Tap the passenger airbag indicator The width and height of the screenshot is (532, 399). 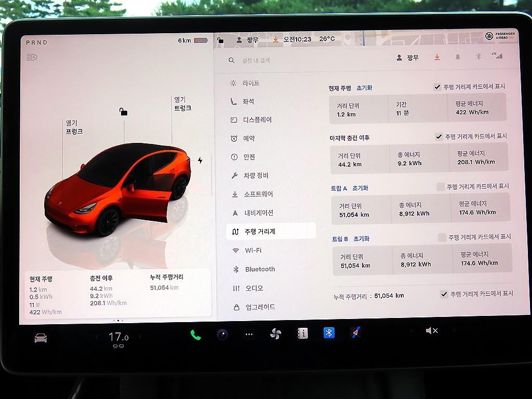[500, 35]
